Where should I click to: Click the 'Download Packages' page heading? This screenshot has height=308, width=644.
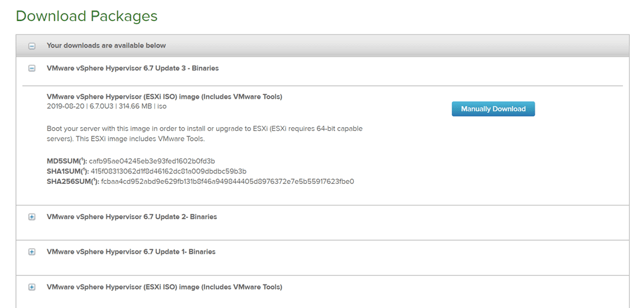pos(86,16)
